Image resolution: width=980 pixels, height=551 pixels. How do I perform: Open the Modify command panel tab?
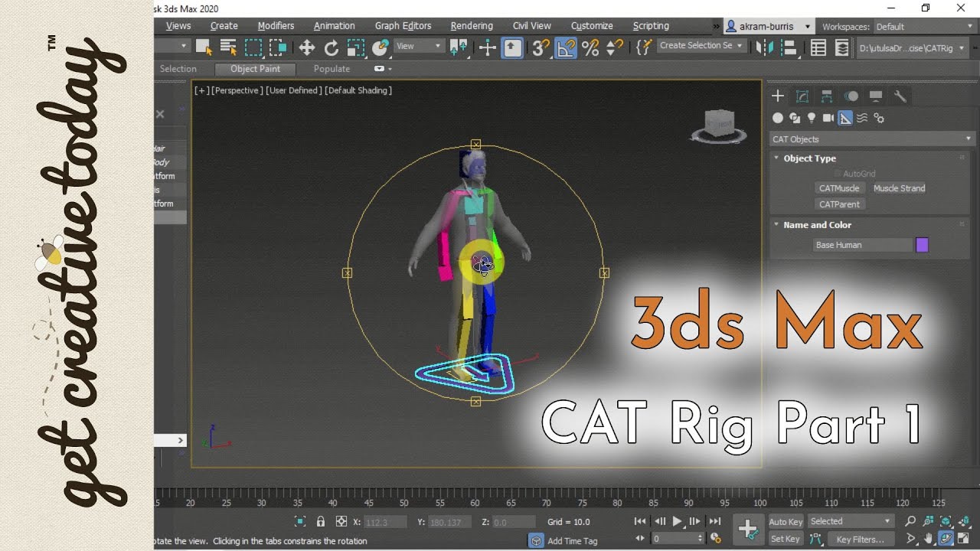click(802, 96)
